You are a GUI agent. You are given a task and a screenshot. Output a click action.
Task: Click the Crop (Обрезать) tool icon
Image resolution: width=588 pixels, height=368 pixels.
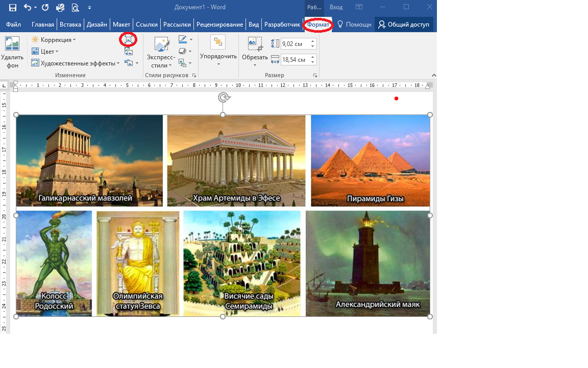[x=255, y=44]
